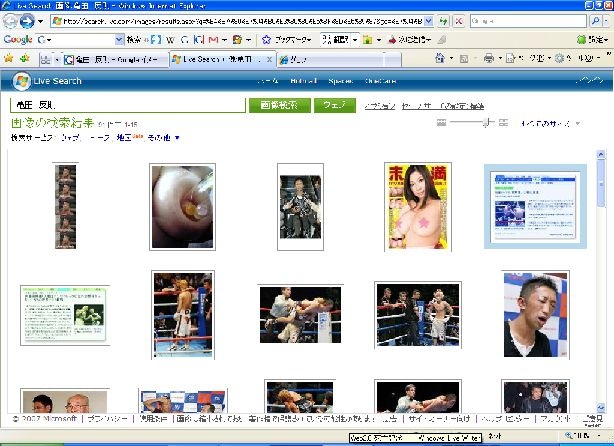The height and width of the screenshot is (446, 614).
Task: Click the Gmail icon in Google toolbar
Action: pos(213,39)
